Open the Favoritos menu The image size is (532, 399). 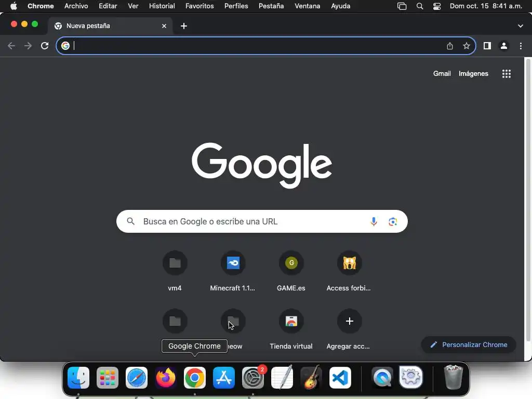coord(199,6)
